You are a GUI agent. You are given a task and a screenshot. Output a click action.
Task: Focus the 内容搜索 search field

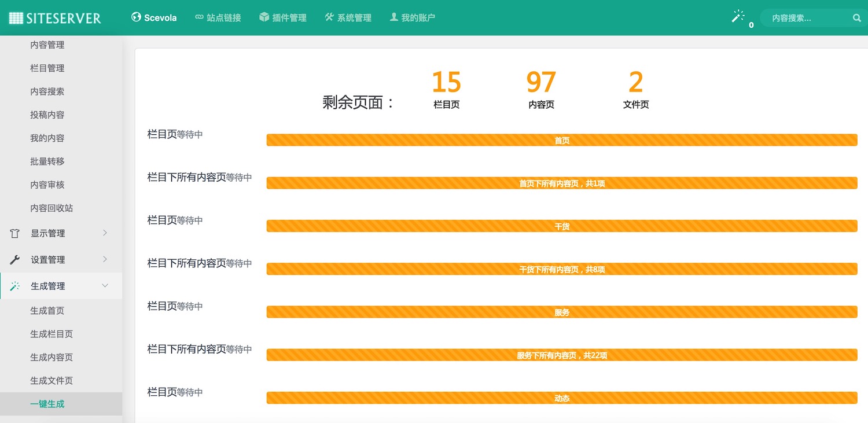pos(807,18)
